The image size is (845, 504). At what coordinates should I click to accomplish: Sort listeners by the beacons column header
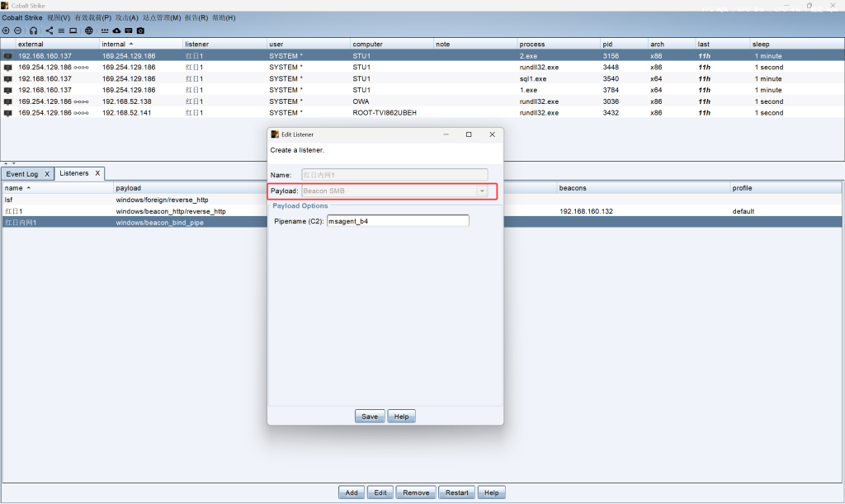click(644, 188)
